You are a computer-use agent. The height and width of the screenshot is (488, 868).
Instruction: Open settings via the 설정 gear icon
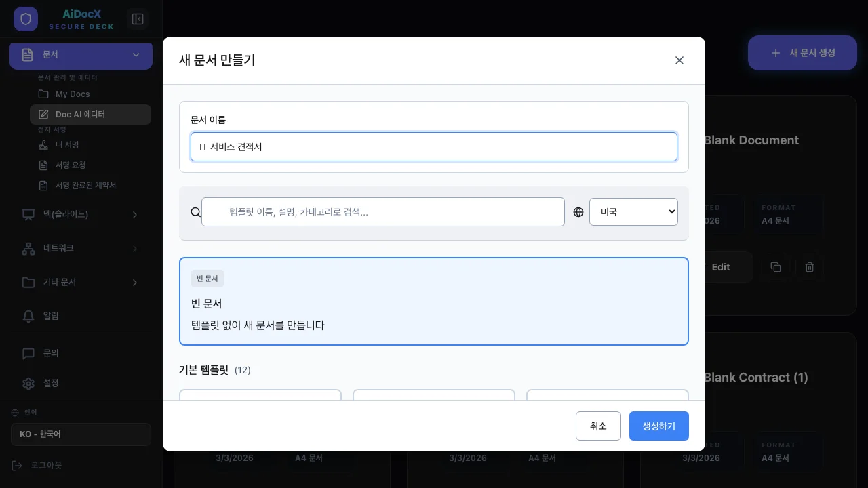[28, 384]
